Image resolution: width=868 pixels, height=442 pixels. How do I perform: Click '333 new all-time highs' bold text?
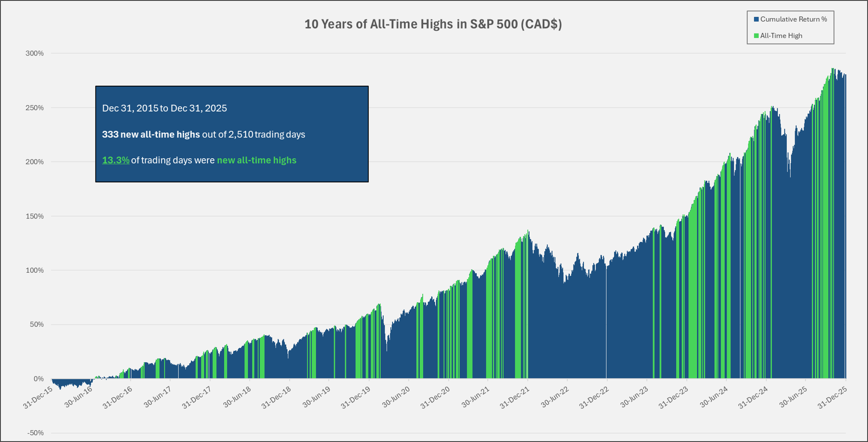pos(151,134)
